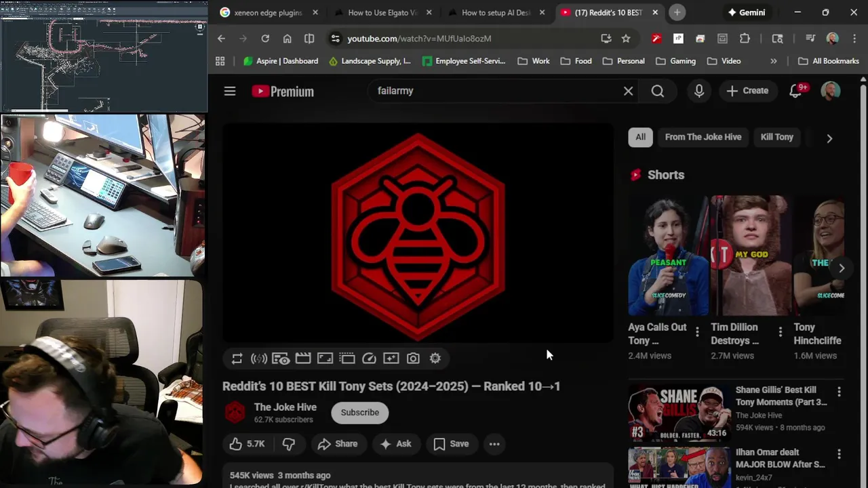Open media controls music note icon
The image size is (868, 488).
pos(810,39)
